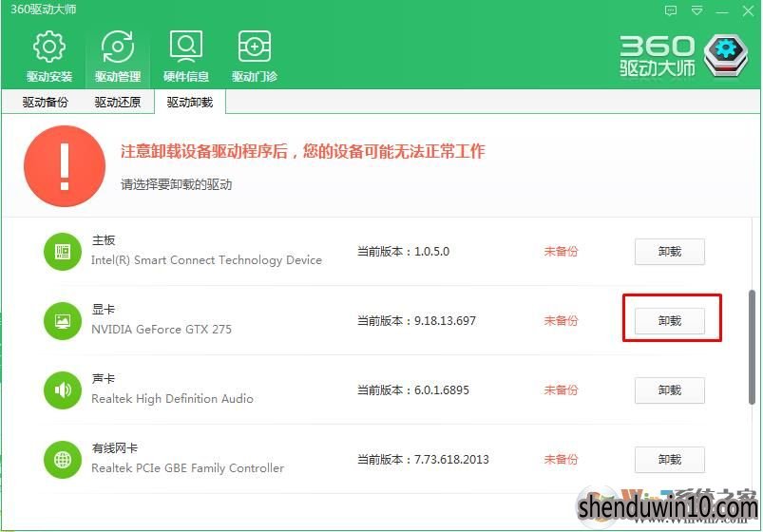Click Intel(R) Smart Connect Technology Device name
The image size is (763, 532).
coord(206,260)
